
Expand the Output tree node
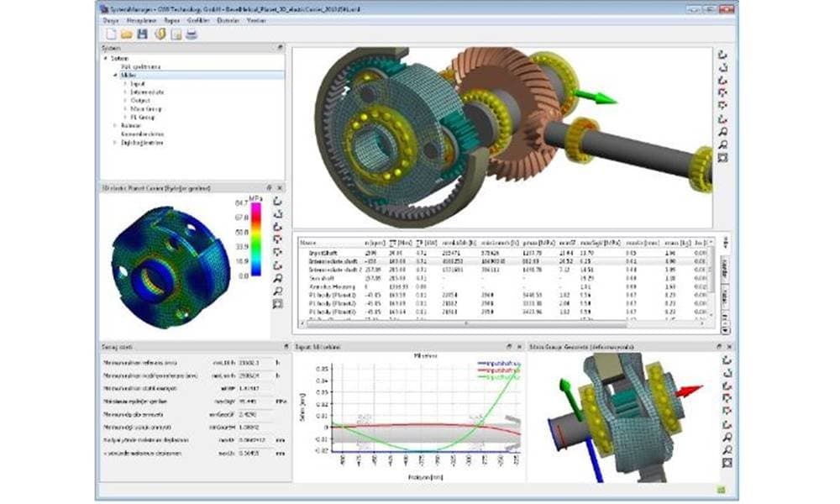(125, 100)
